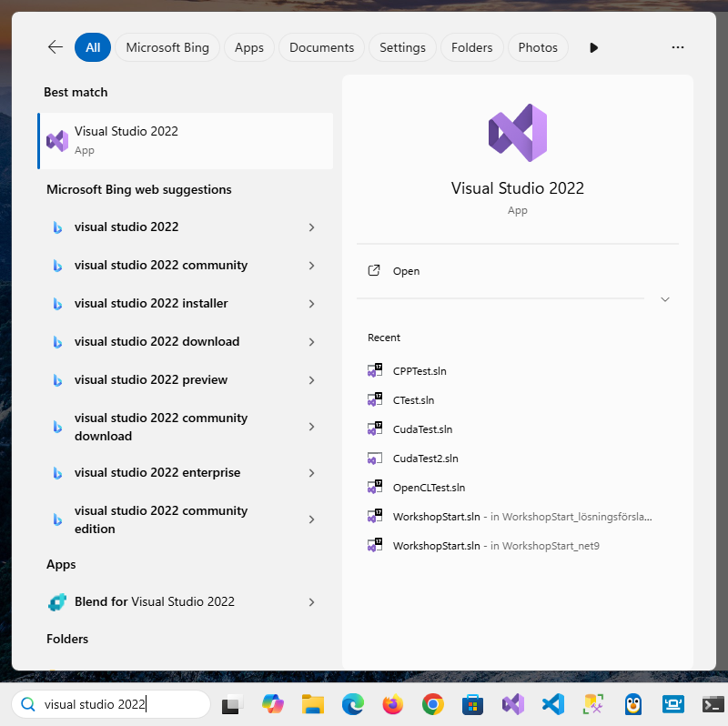Filter results by Folders

[x=471, y=47]
